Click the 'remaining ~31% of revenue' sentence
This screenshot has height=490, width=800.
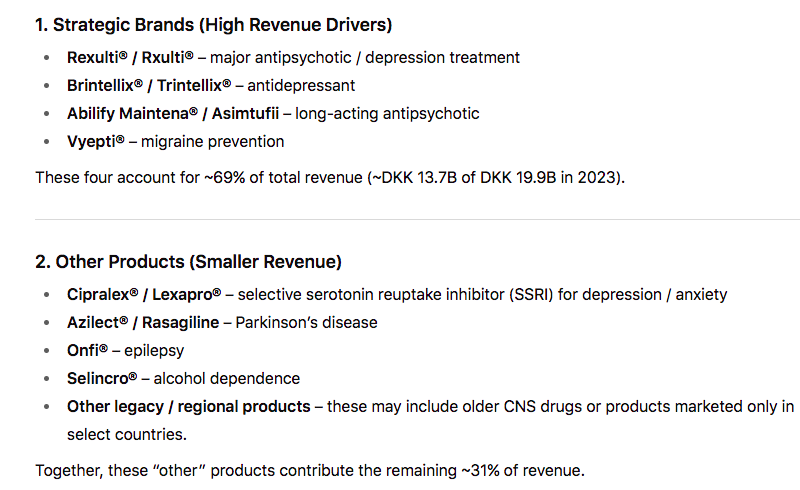click(310, 470)
